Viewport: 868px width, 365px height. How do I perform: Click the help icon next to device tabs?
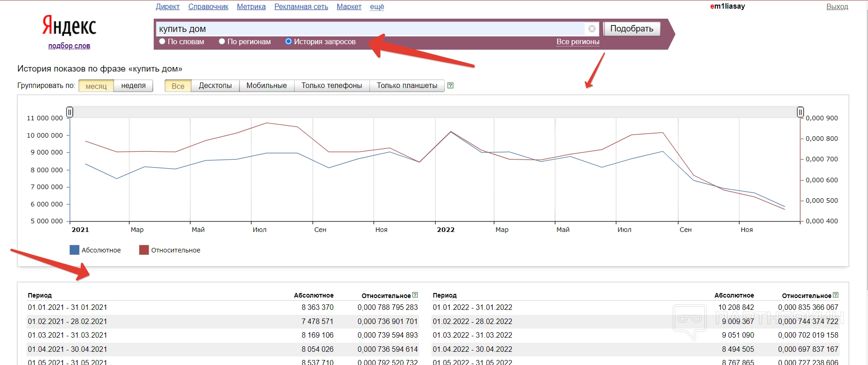tap(450, 86)
